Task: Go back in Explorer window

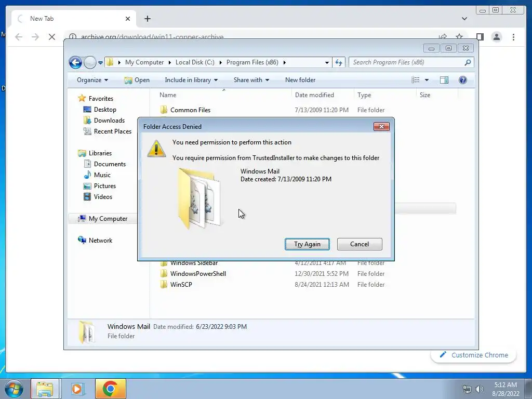Action: pyautogui.click(x=75, y=62)
